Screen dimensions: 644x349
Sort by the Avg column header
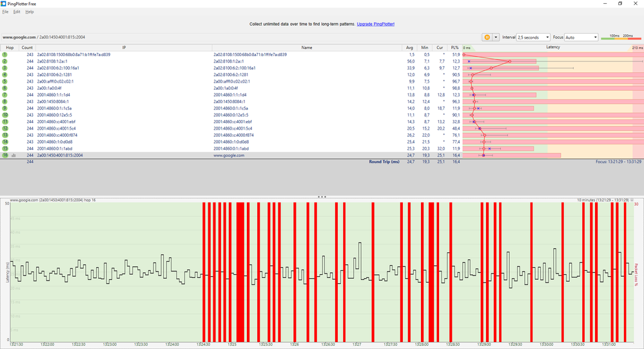tap(409, 48)
